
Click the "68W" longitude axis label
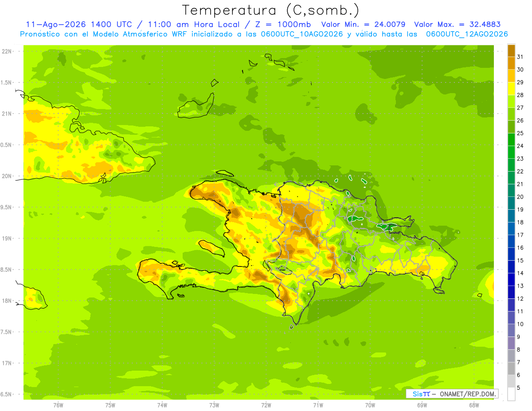[474, 405]
